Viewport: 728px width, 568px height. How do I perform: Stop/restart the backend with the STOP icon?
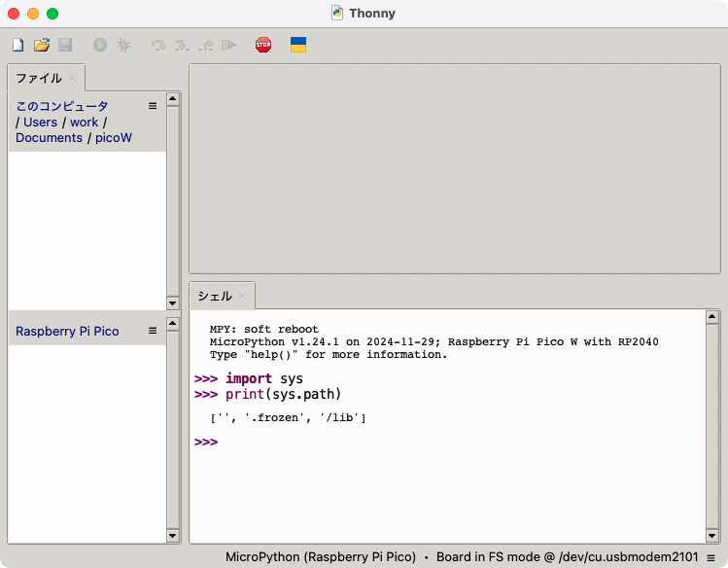point(263,45)
